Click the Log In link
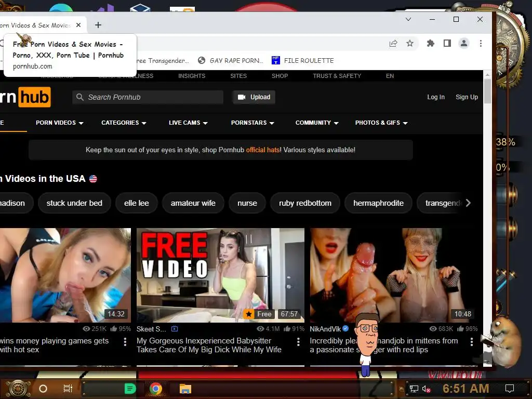The height and width of the screenshot is (399, 532). click(436, 97)
